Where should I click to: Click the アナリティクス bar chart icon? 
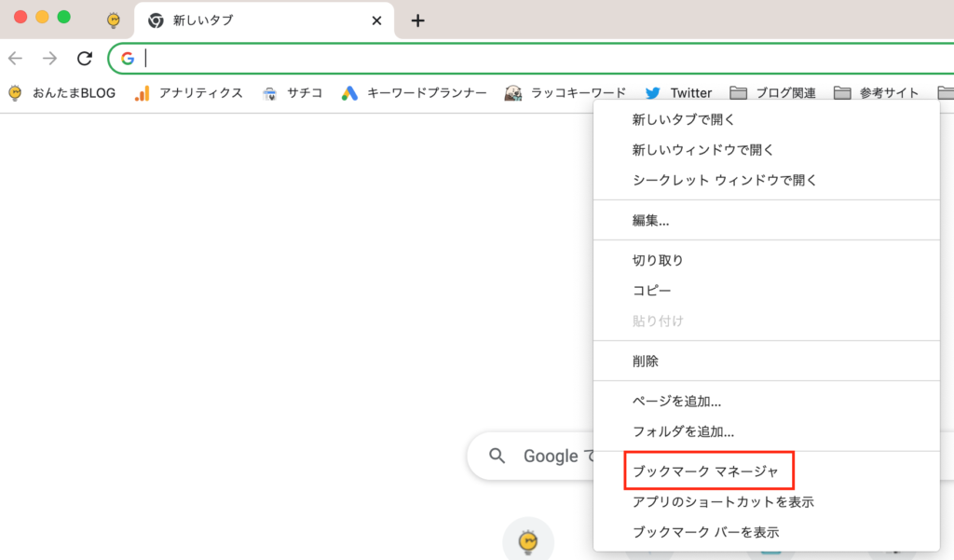pyautogui.click(x=143, y=93)
